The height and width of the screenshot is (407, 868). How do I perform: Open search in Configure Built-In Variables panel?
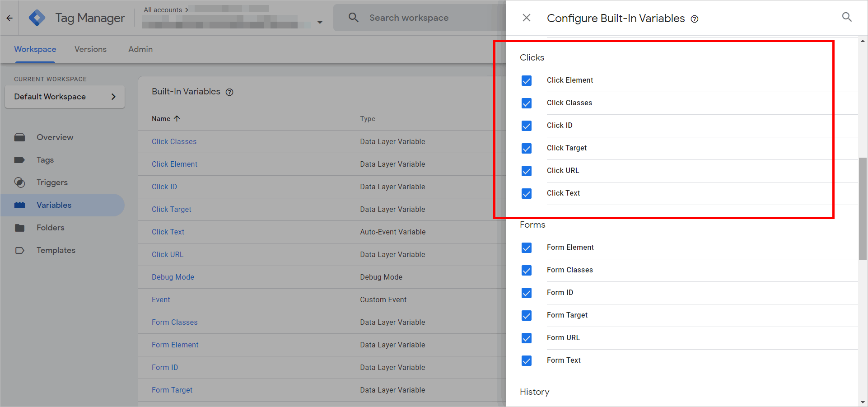(846, 17)
